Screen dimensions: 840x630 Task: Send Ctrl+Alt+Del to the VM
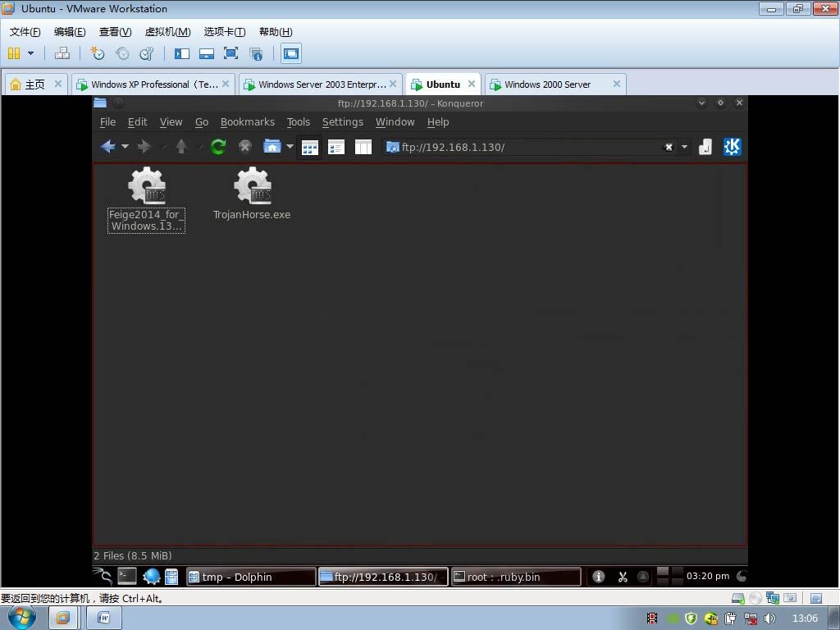tap(62, 53)
